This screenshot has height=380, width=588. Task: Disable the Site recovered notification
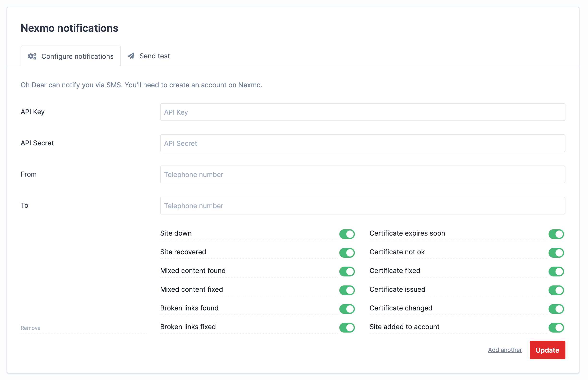point(347,253)
